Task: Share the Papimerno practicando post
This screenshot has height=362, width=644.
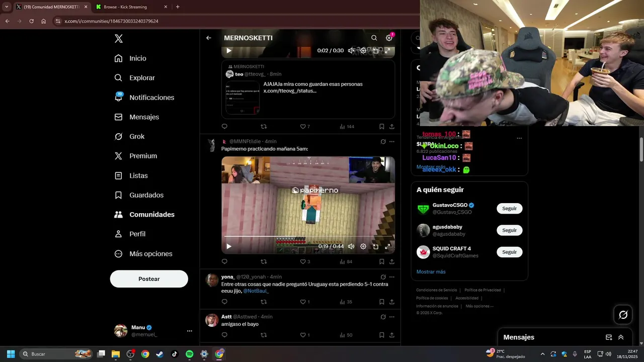Action: [x=392, y=261]
